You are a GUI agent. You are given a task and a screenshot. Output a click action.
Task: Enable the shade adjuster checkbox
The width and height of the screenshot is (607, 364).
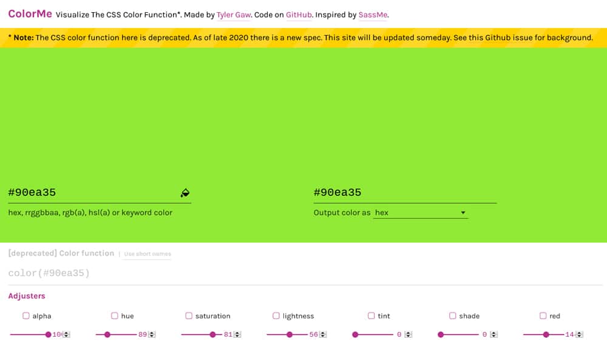pyautogui.click(x=453, y=315)
